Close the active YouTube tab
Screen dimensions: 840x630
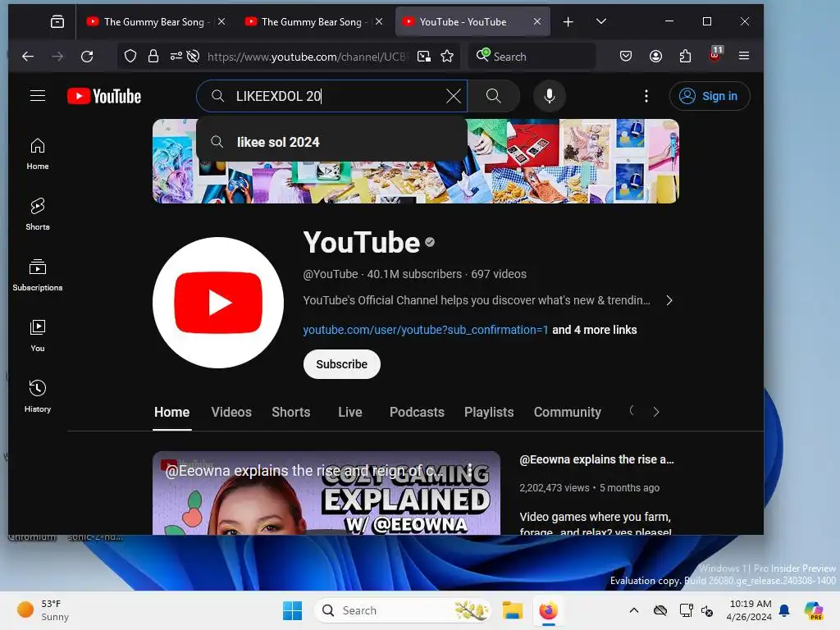coord(537,21)
